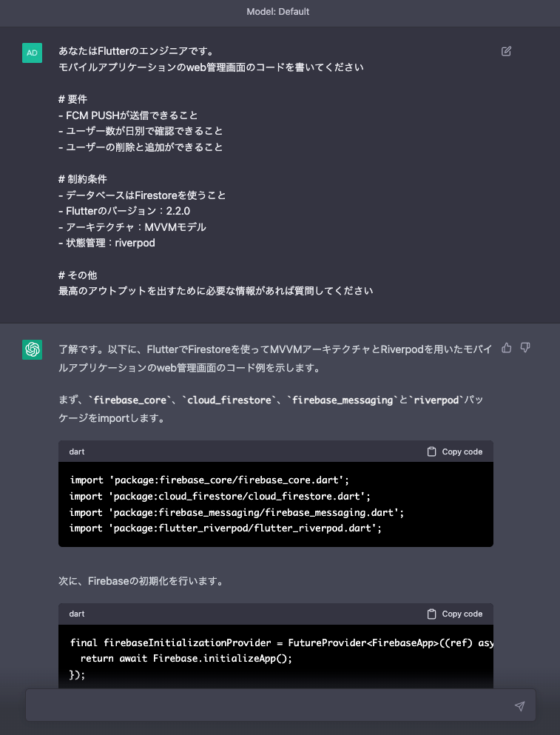560x735 pixels.
Task: Click the thumbs up icon
Action: coord(507,347)
